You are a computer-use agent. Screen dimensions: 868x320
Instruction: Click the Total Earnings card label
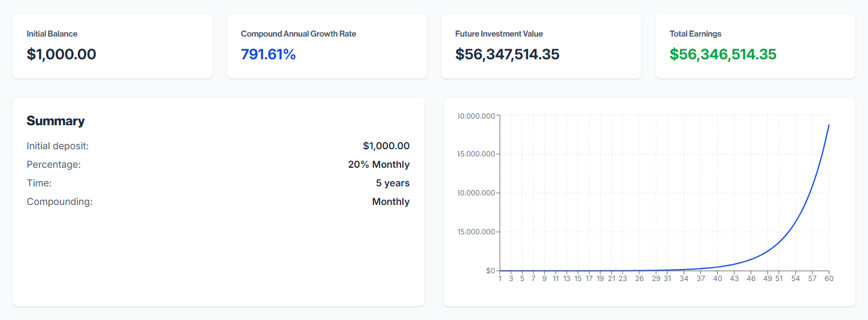pos(695,34)
